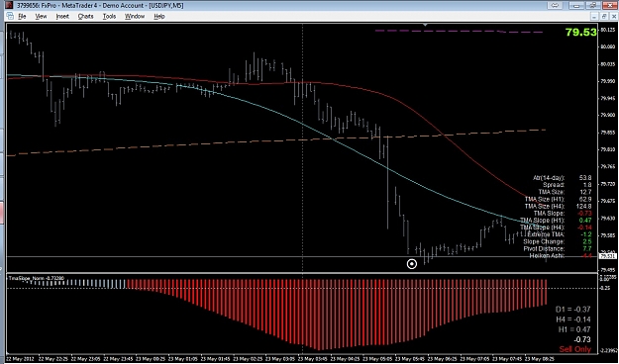Click the TMA Size (H4) label
The height and width of the screenshot is (364, 619).
[x=545, y=207]
